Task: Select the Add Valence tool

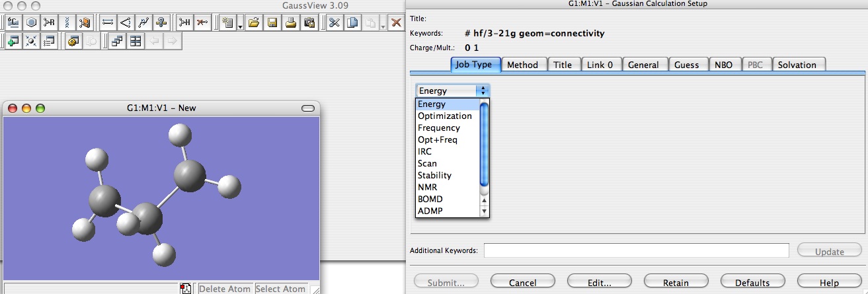Action: 184,22
